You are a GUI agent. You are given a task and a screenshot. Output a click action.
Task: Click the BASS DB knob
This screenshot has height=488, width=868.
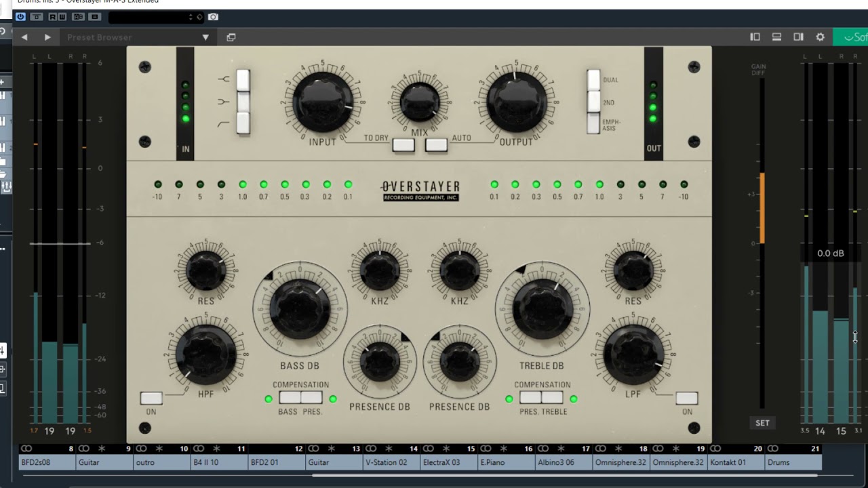[x=300, y=308]
